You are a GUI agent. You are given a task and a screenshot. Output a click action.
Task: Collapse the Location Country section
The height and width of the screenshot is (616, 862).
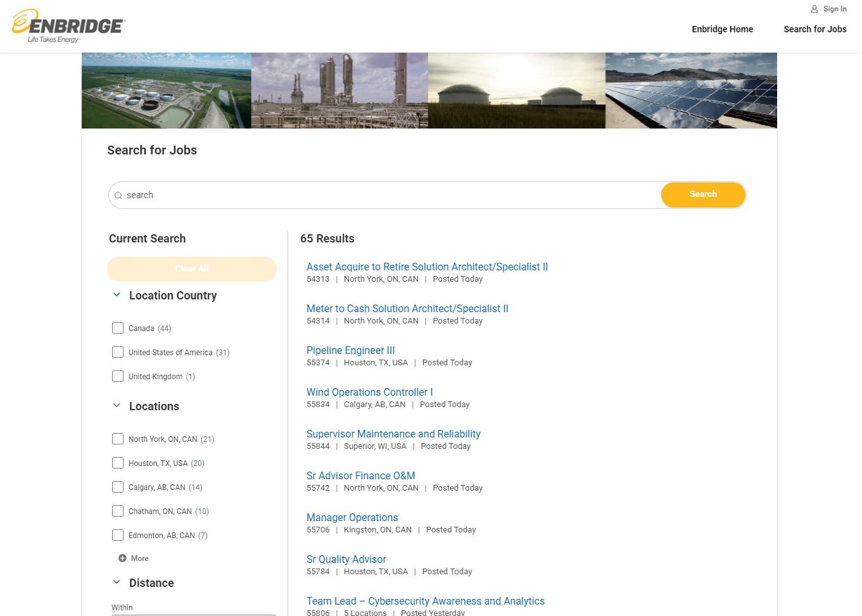coord(117,295)
